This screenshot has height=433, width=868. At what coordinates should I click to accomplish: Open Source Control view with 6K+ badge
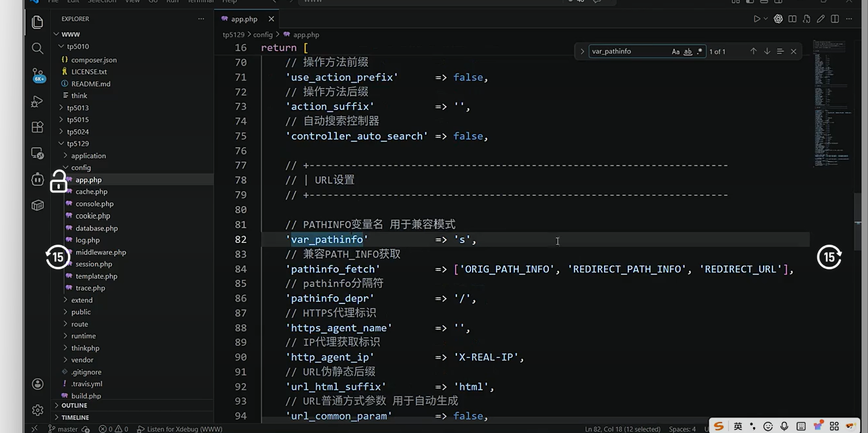coord(38,75)
